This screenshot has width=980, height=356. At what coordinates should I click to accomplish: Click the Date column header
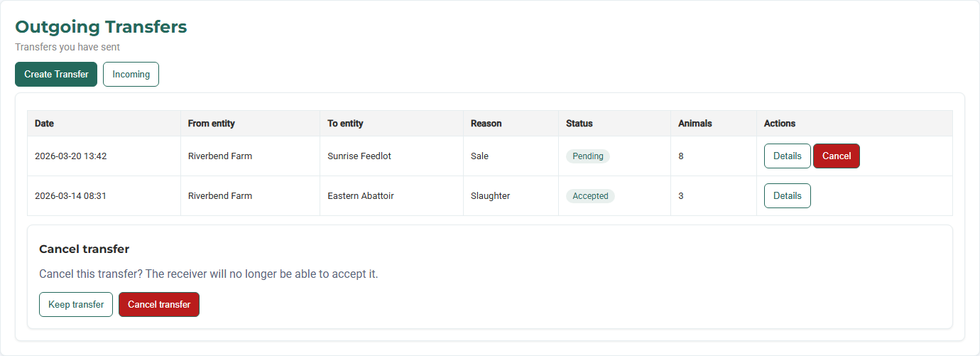(x=44, y=124)
